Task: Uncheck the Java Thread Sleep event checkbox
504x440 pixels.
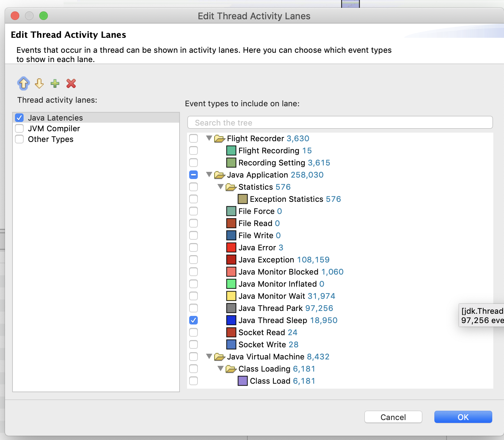Action: (x=193, y=320)
